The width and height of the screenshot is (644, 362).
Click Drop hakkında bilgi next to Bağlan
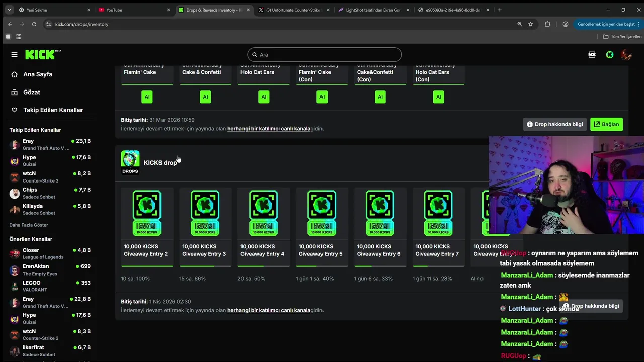tap(555, 124)
